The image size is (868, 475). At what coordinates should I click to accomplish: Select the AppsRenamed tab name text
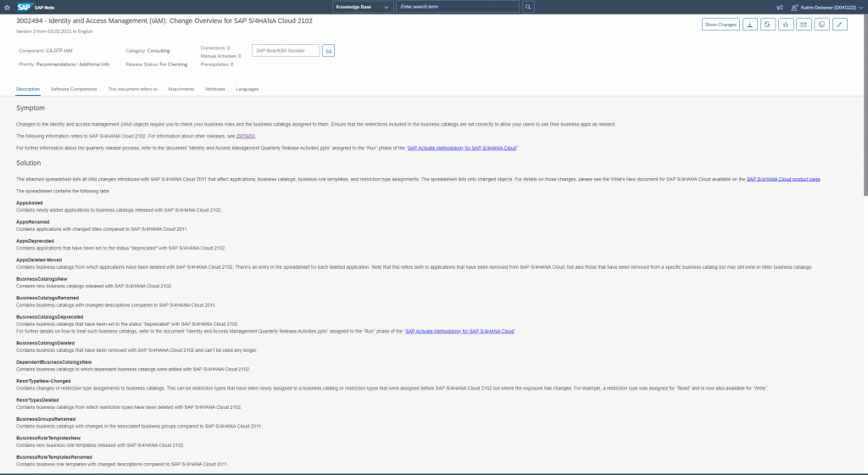pos(33,222)
